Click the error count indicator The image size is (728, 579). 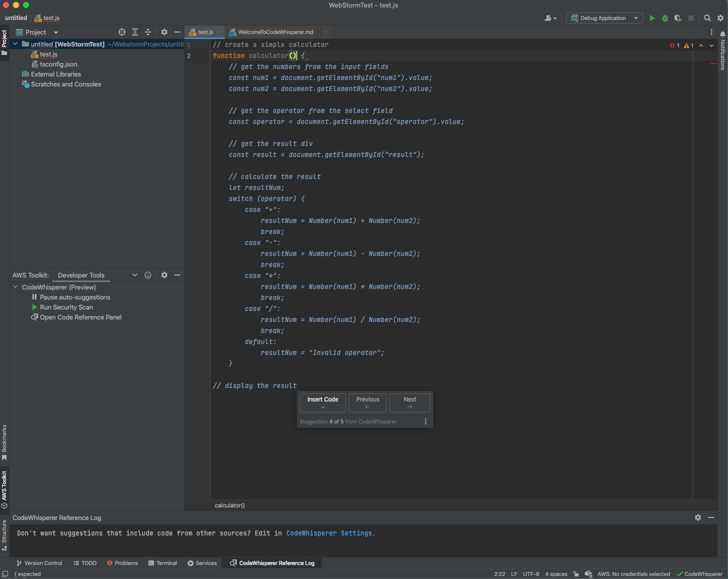tap(675, 45)
